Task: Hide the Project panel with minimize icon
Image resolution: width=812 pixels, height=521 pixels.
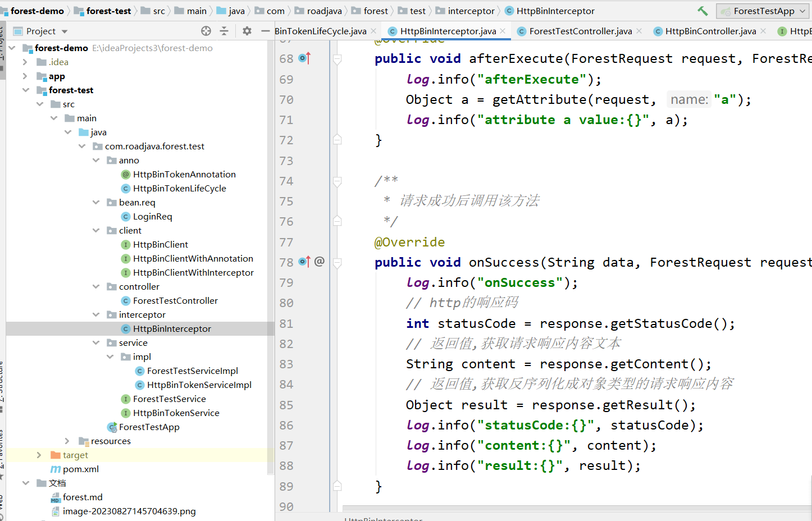Action: tap(266, 31)
